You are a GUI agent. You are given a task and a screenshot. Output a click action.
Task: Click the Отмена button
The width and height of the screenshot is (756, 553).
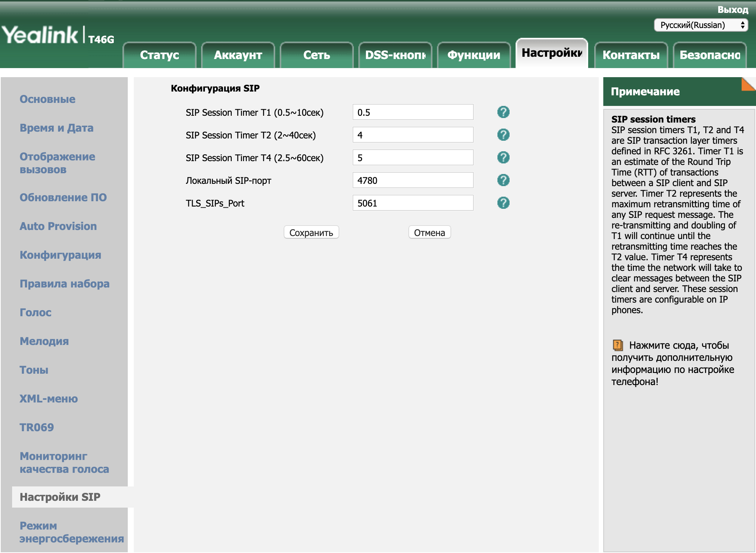[429, 233]
